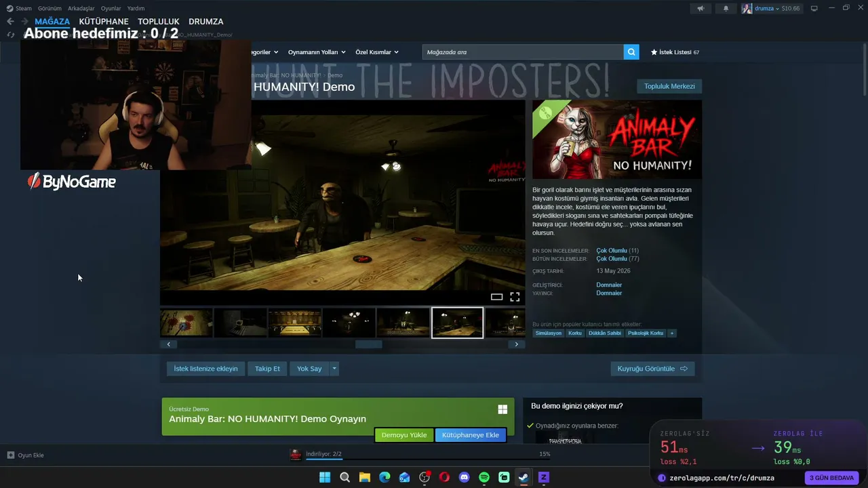Open the Özel Kısımlar dropdown
This screenshot has width=868, height=488.
click(377, 52)
